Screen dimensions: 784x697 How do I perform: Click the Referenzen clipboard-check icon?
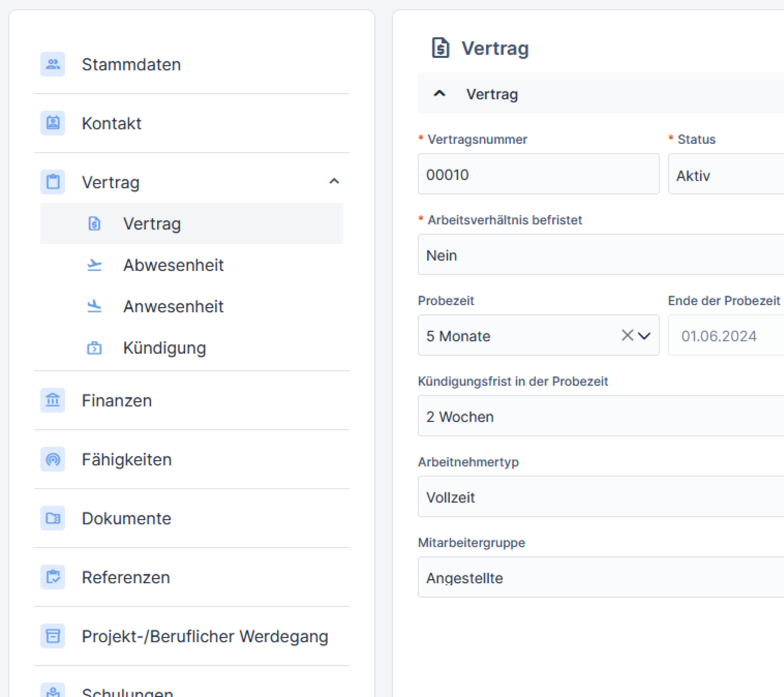pos(52,577)
